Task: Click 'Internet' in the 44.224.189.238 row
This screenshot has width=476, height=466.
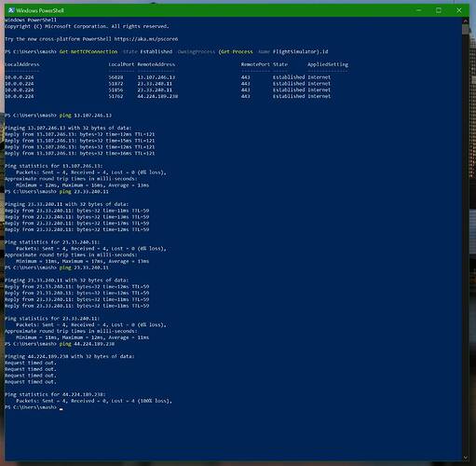Action: click(320, 96)
